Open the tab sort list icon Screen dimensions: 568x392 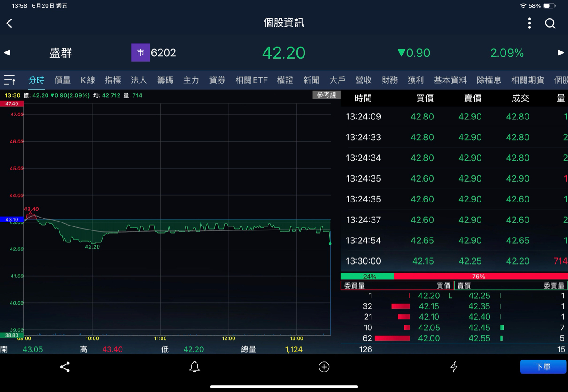click(x=10, y=80)
